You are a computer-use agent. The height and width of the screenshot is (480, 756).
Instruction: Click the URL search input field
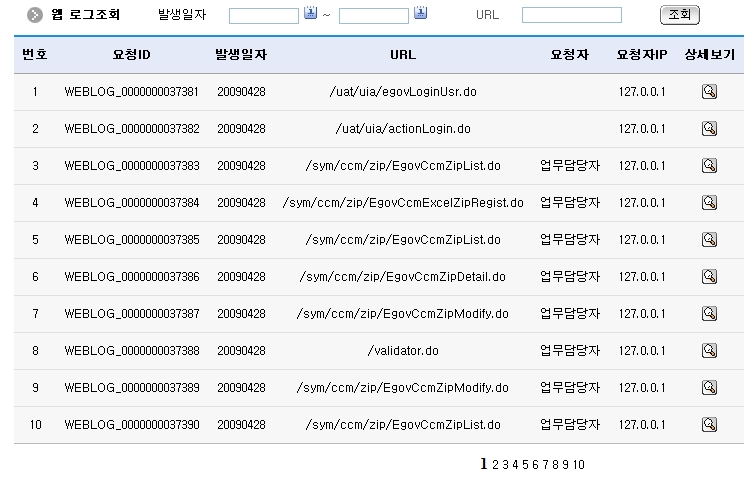pos(571,16)
